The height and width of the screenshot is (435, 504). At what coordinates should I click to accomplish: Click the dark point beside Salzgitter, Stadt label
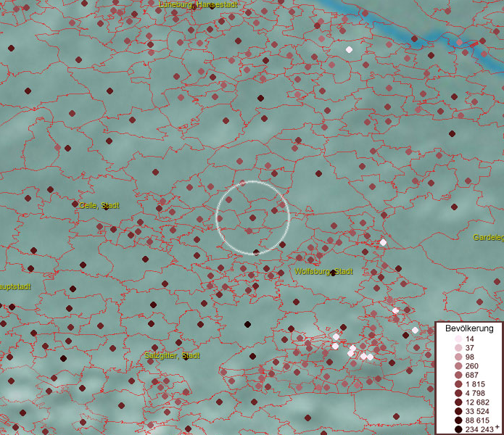[x=186, y=357]
